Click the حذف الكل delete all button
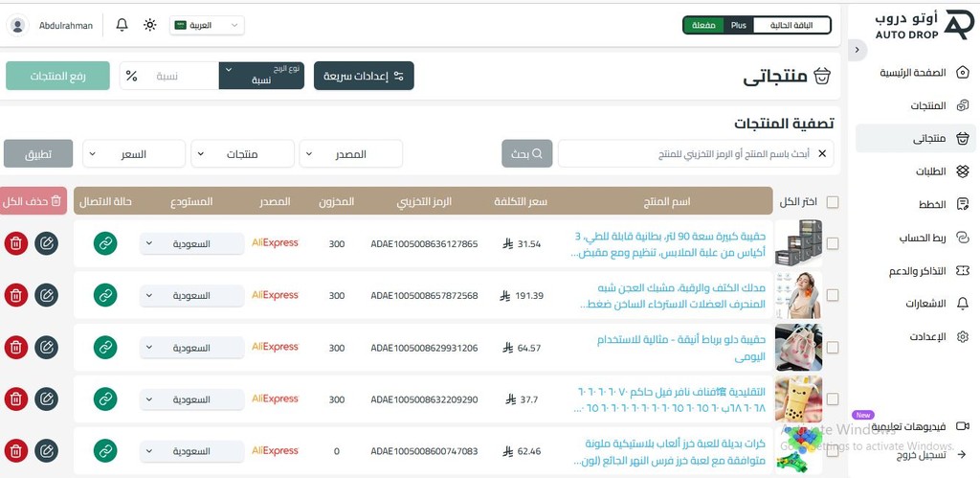The image size is (980, 478). (33, 201)
